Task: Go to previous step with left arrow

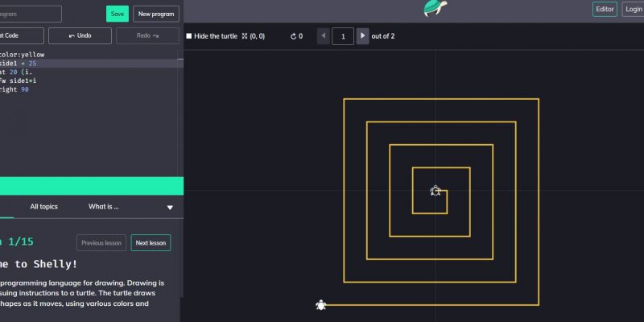Action: click(x=323, y=36)
